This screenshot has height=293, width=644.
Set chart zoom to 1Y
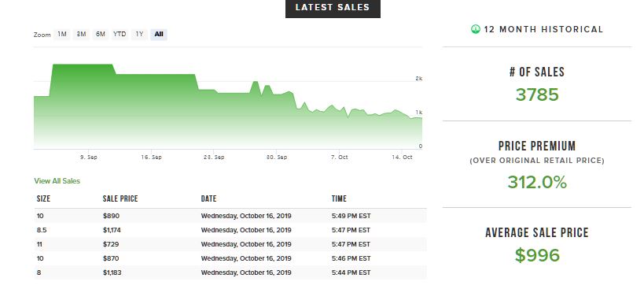(x=139, y=34)
